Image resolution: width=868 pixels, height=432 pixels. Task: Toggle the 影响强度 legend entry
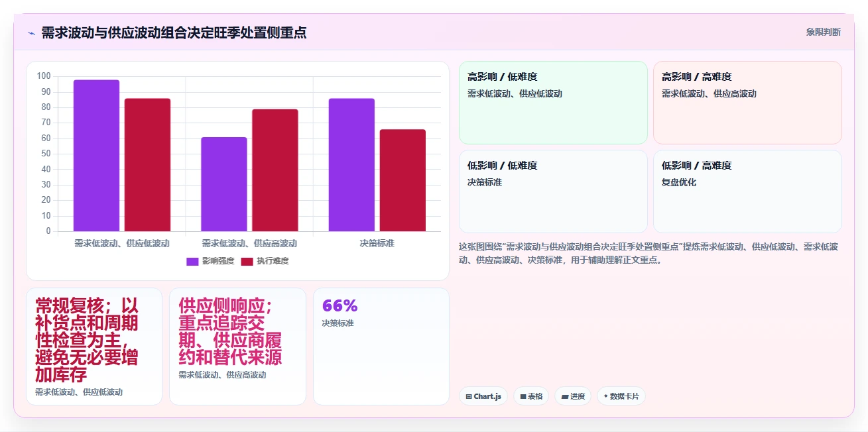(x=210, y=261)
